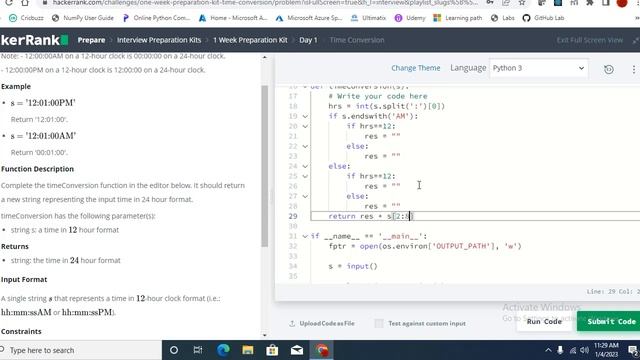Screen dimensions: 640x360
Task: Open the Online Python Compiler bookmark
Action: (156, 18)
